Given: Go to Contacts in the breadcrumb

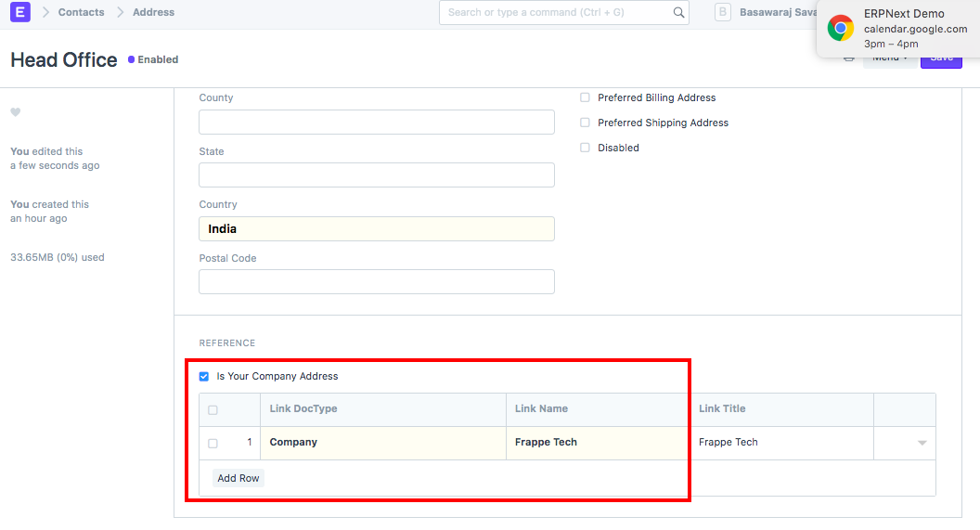Looking at the screenshot, I should coord(81,12).
